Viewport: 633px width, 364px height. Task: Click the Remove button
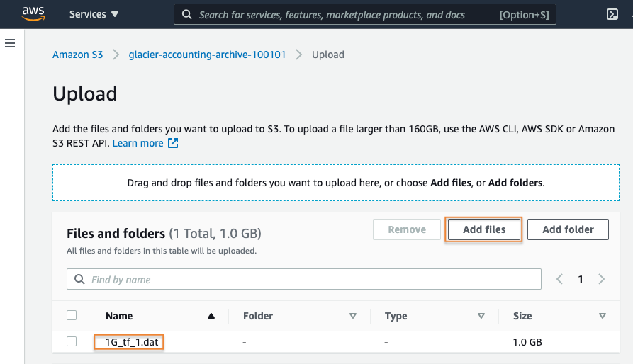[x=407, y=229]
